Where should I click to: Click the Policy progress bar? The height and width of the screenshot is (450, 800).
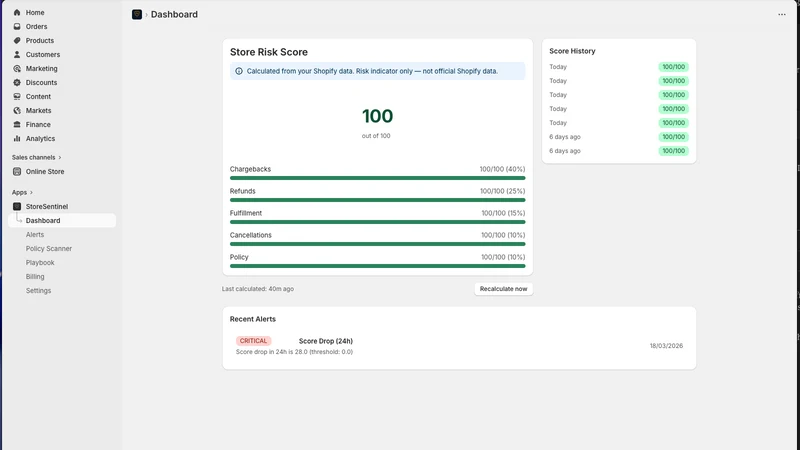pos(378,266)
